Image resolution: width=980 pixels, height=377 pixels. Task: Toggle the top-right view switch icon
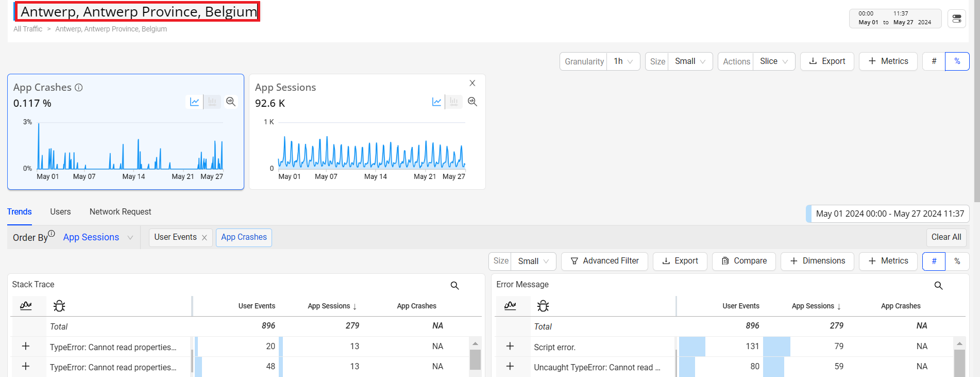tap(957, 19)
